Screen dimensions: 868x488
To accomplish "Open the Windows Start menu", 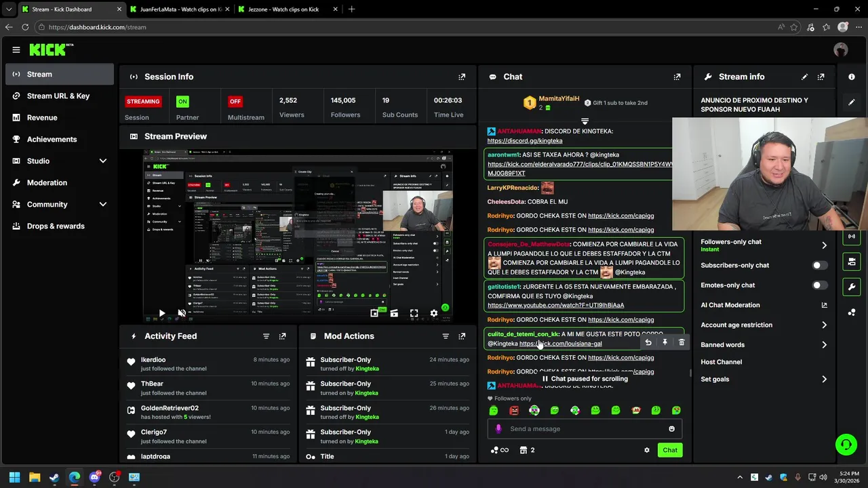I will coord(14,477).
